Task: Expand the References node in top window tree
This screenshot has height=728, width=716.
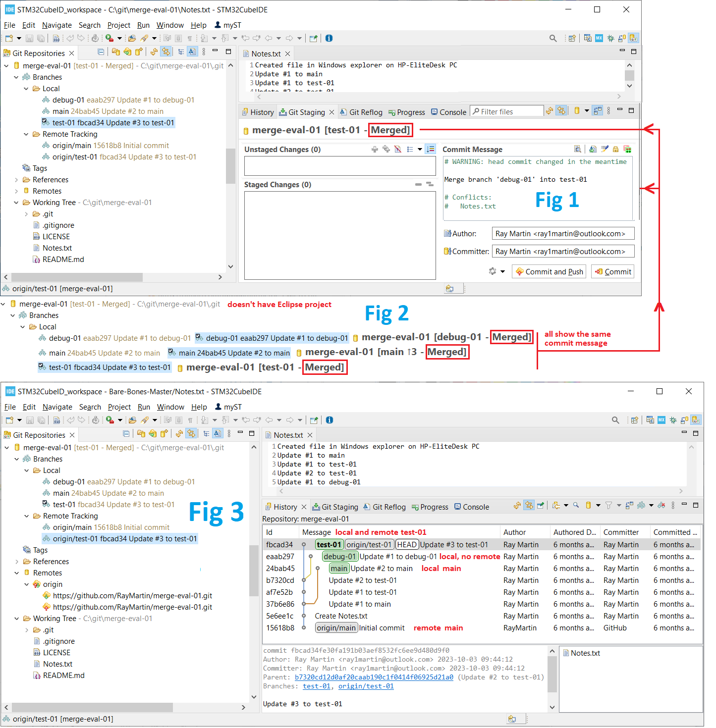Action: 16,180
